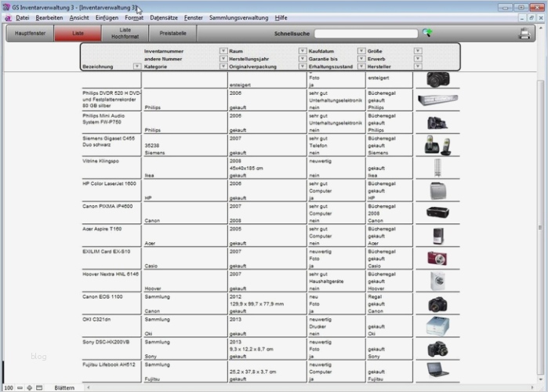Open the Sammlungsverwaltung menu

[238, 18]
